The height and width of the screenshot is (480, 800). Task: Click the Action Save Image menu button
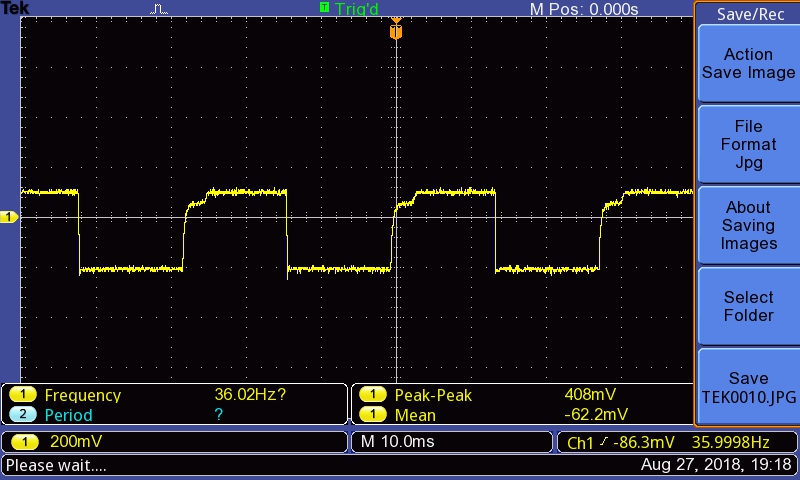[748, 63]
